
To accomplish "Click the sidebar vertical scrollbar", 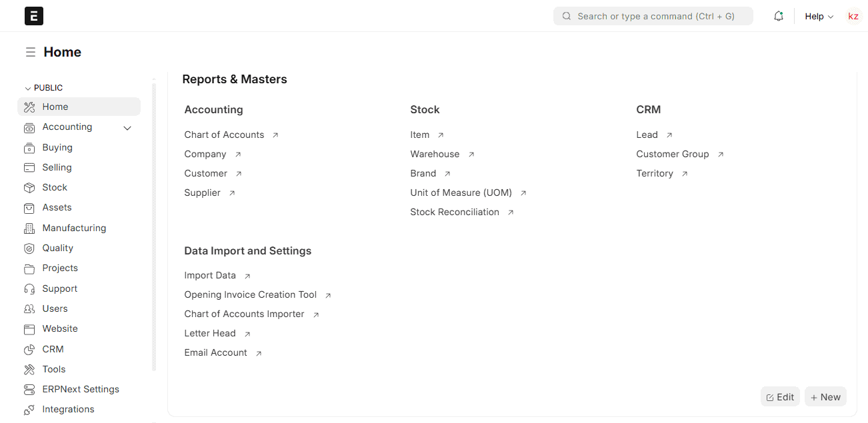I will click(154, 226).
